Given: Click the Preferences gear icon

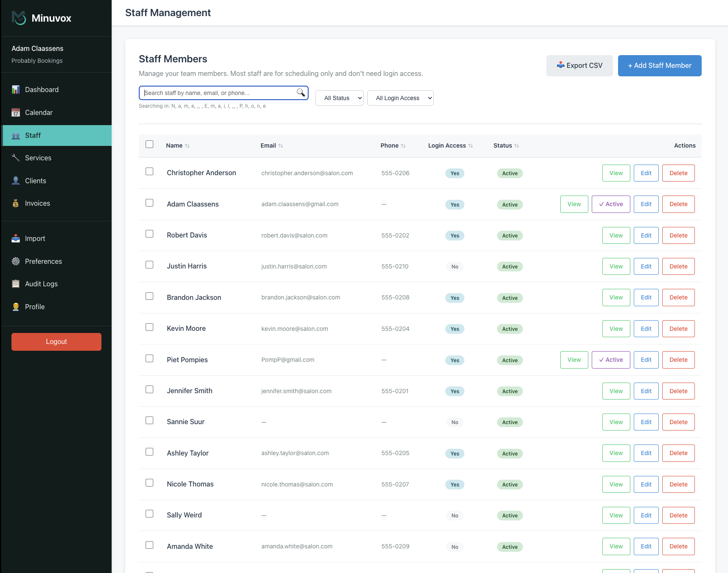Looking at the screenshot, I should (16, 261).
